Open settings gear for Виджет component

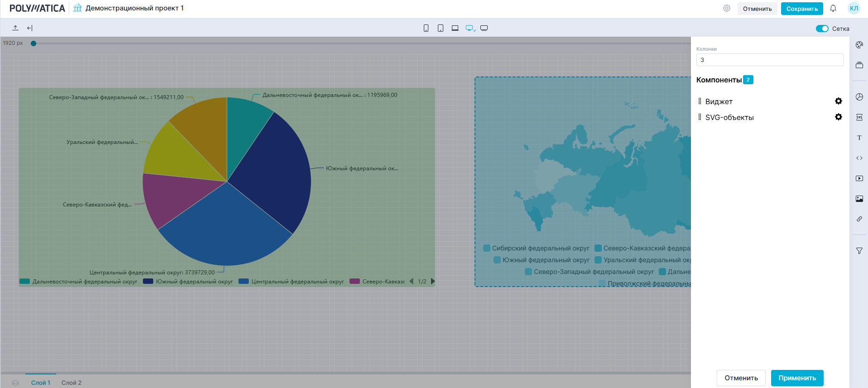tap(838, 101)
